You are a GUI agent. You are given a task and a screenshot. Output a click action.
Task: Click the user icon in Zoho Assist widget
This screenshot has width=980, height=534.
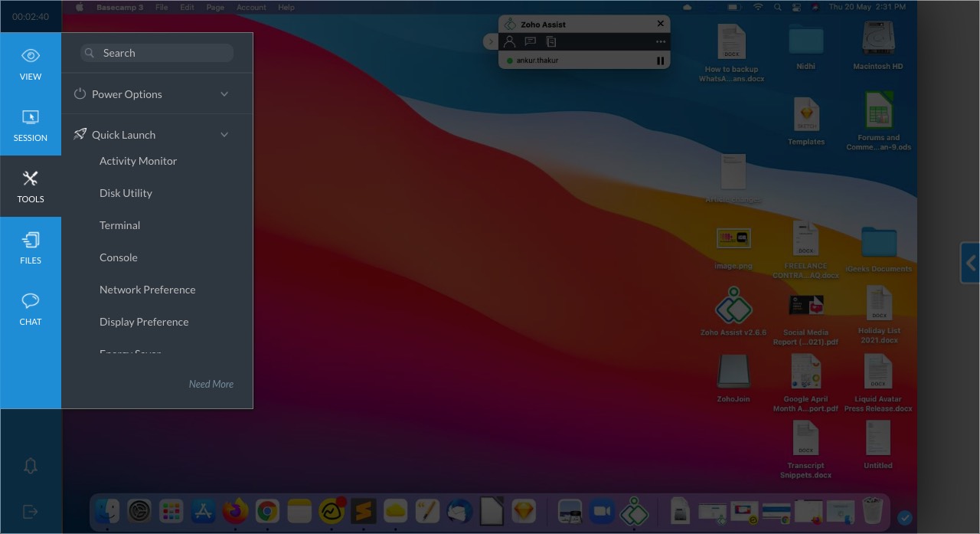tap(510, 41)
